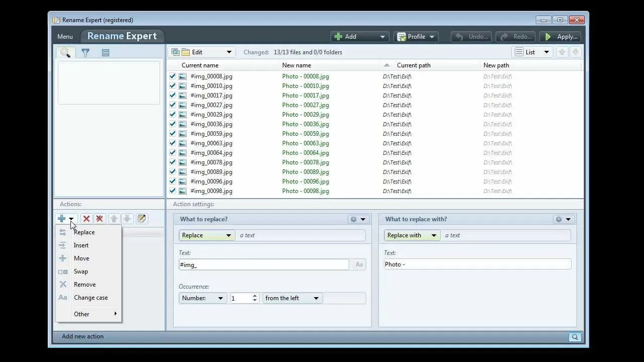Click the Undo button
Screen dimensions: 644x362
472,37
